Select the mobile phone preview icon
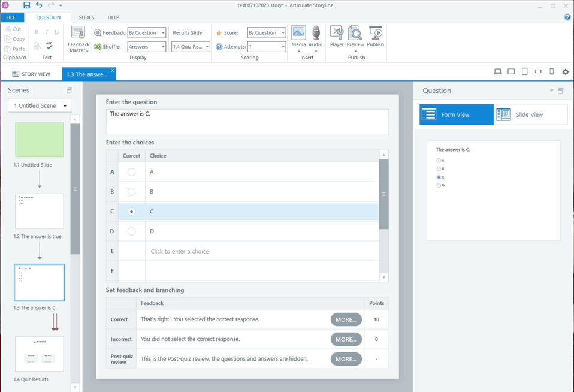 [551, 72]
